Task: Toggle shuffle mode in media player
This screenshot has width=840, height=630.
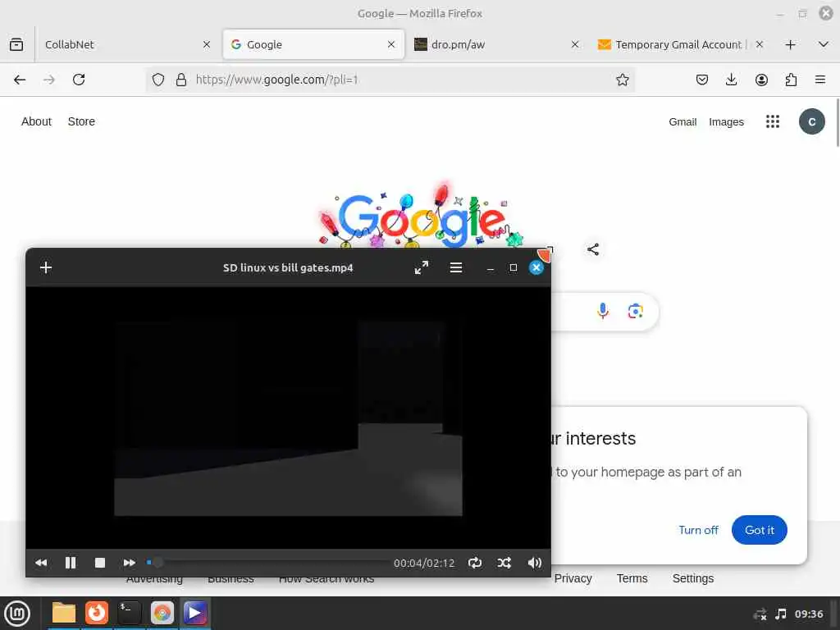Action: pos(504,563)
